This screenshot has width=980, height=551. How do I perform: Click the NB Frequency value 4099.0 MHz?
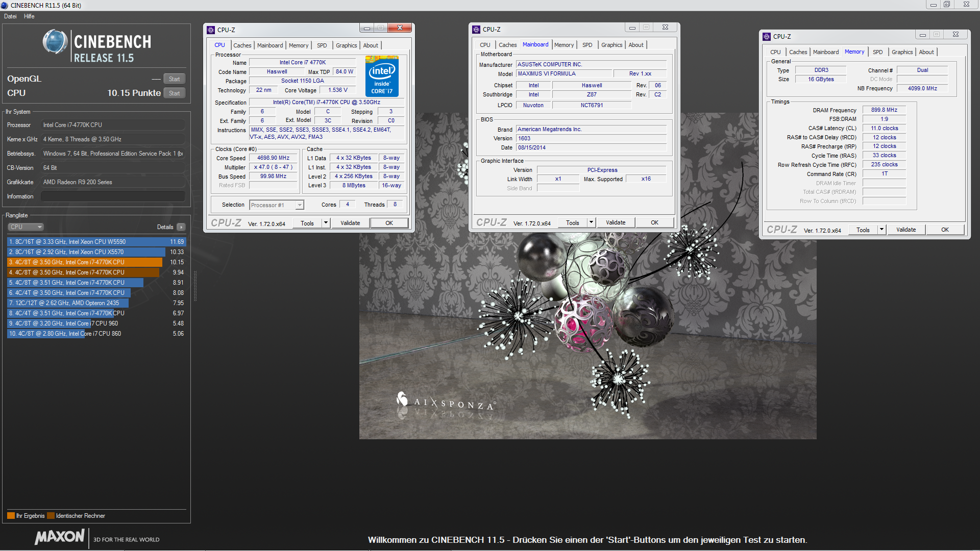[922, 88]
